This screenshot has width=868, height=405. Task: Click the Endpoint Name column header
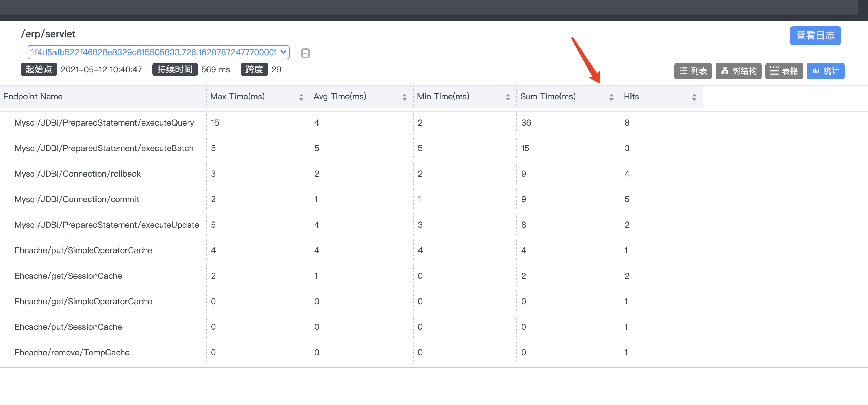pyautogui.click(x=33, y=97)
